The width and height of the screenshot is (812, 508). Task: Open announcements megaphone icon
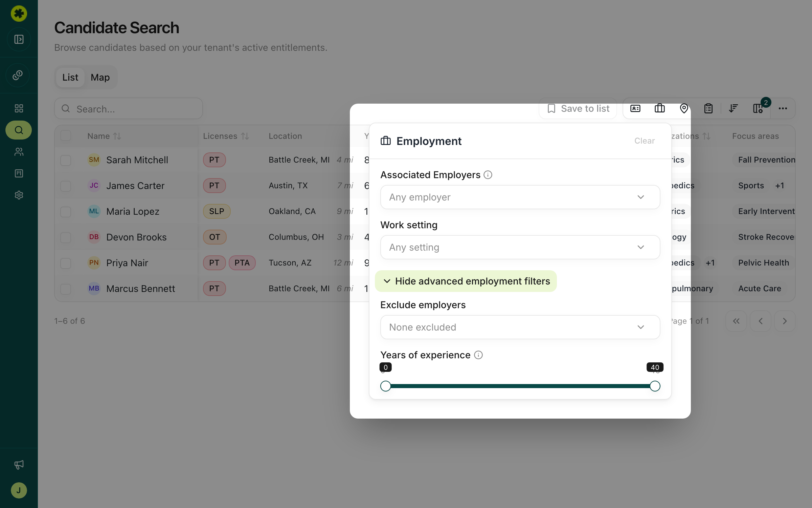coord(19,465)
